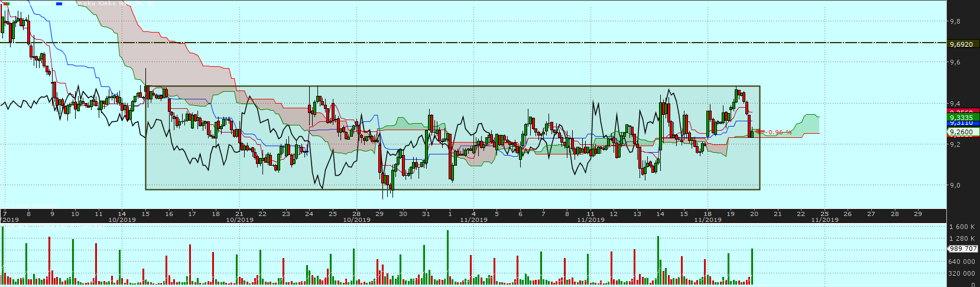
Task: Click the red arrow marker at -0,96 %
Action: 759,131
